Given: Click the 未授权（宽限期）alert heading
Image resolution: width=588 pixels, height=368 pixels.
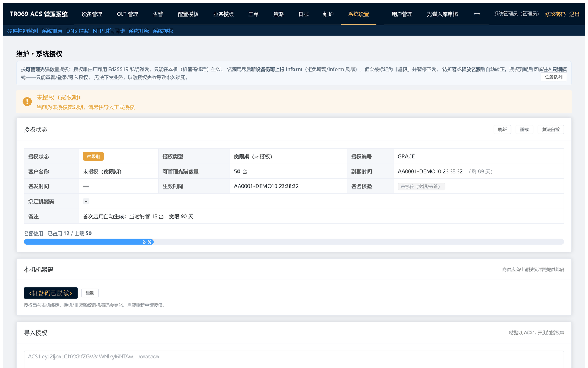Looking at the screenshot, I should click(x=58, y=98).
